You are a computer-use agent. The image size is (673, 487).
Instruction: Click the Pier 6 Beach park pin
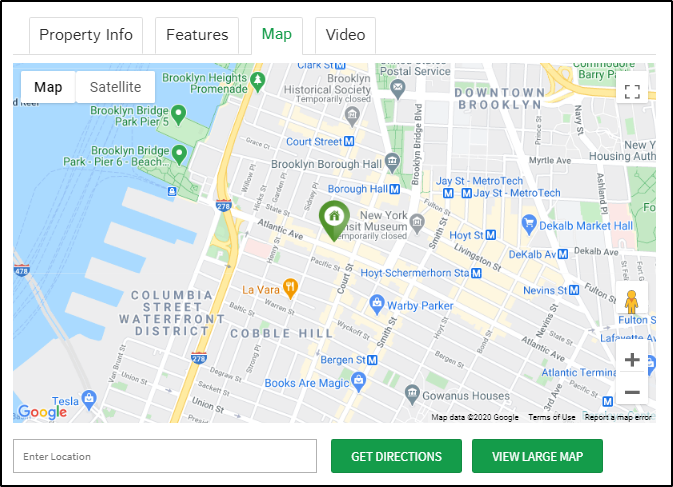(179, 154)
